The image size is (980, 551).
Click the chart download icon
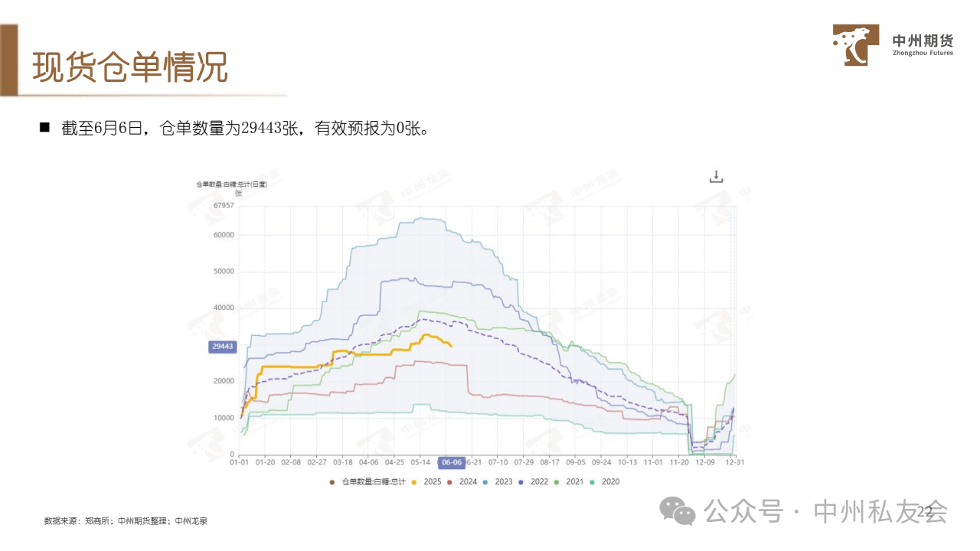(x=716, y=177)
